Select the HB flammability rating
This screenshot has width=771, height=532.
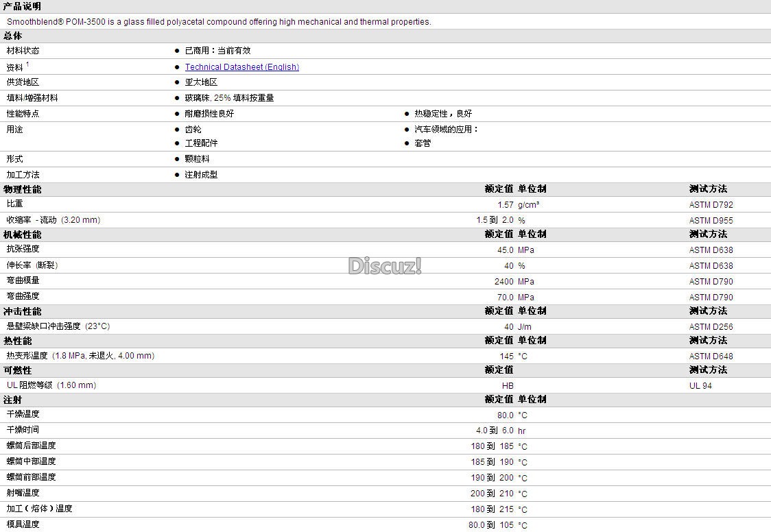[x=508, y=385]
